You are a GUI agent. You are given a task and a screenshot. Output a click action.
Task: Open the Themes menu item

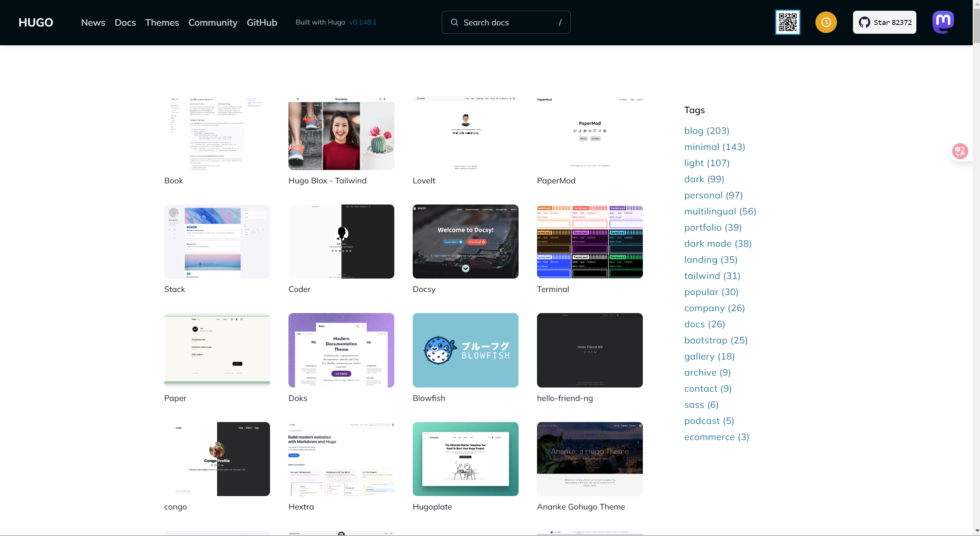tap(162, 22)
